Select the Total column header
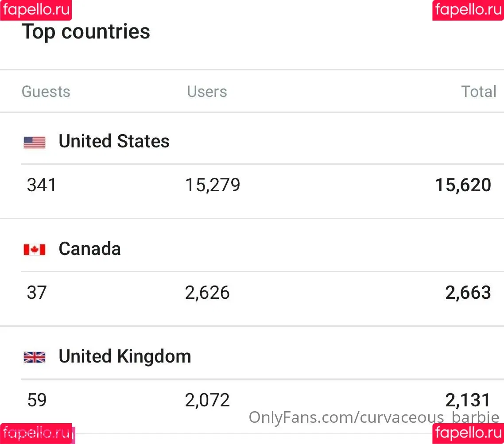 point(479,92)
